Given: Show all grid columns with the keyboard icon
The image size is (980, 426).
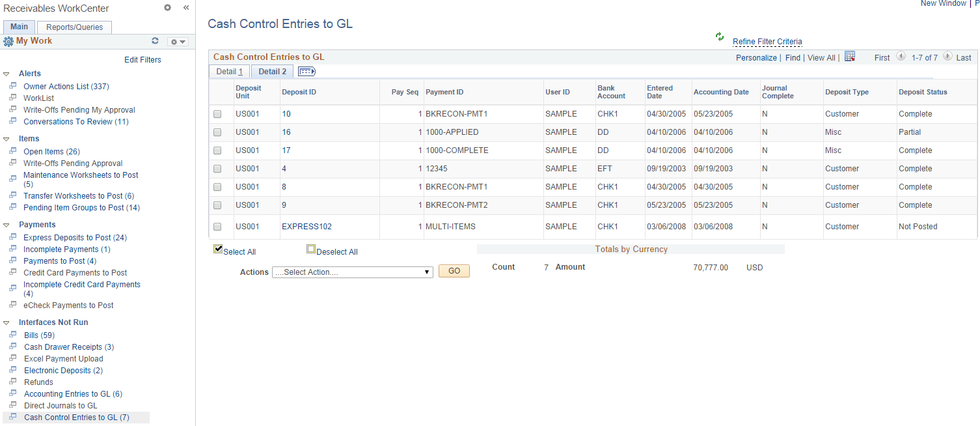Looking at the screenshot, I should click(x=306, y=71).
